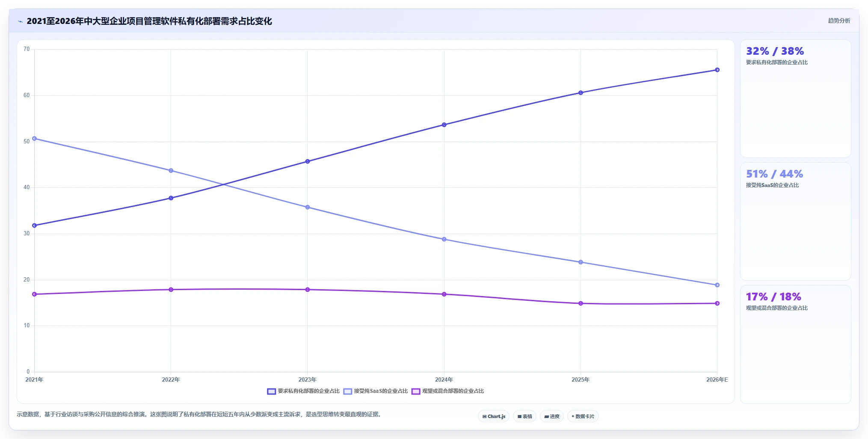Screen dimensions: 868x439
Task: Select the 2023年 point on the pure SaaS line
Action: click(x=308, y=207)
